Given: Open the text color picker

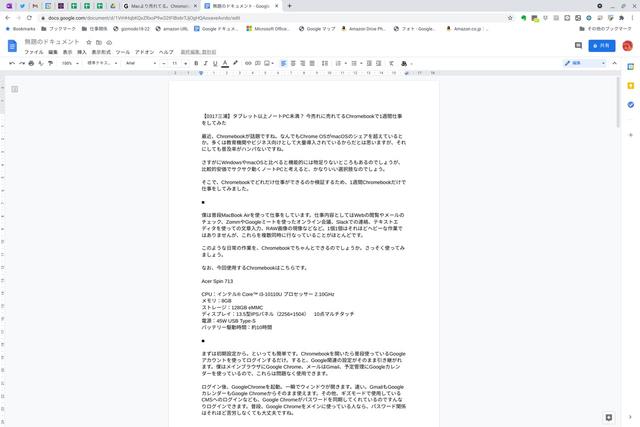Looking at the screenshot, I should 225,63.
